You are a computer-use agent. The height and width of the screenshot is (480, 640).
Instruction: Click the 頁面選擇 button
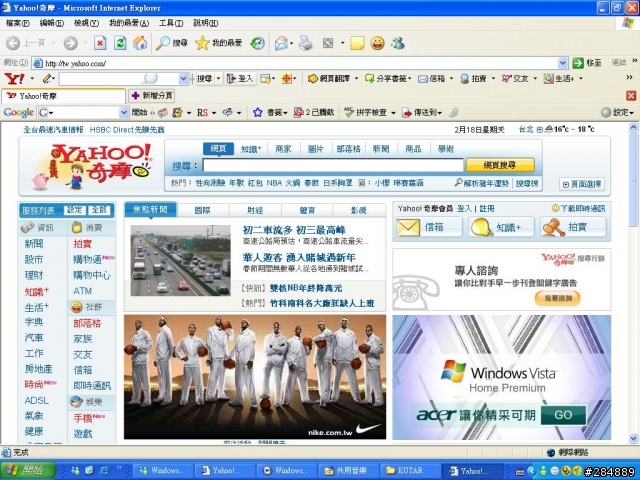(x=582, y=184)
